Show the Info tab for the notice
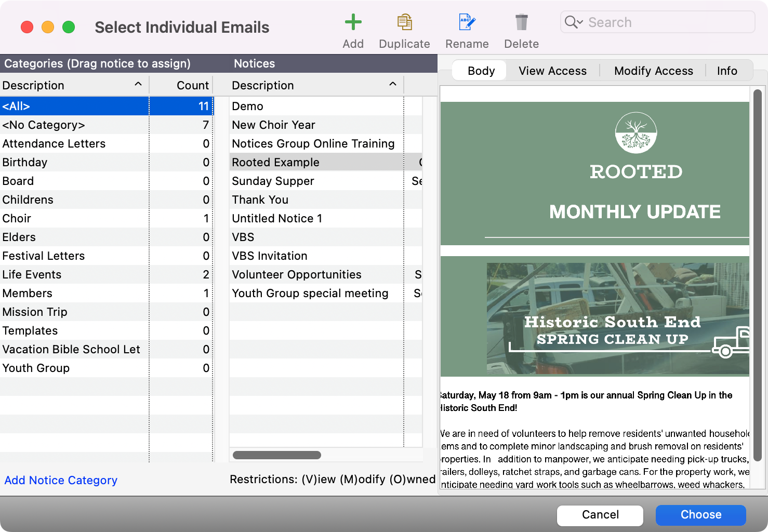Screen dimensions: 768x532 (x=726, y=71)
